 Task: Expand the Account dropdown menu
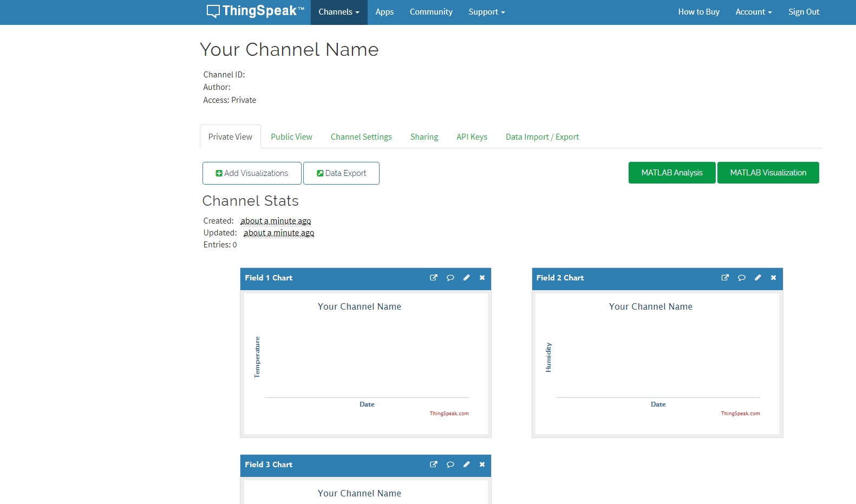[754, 12]
